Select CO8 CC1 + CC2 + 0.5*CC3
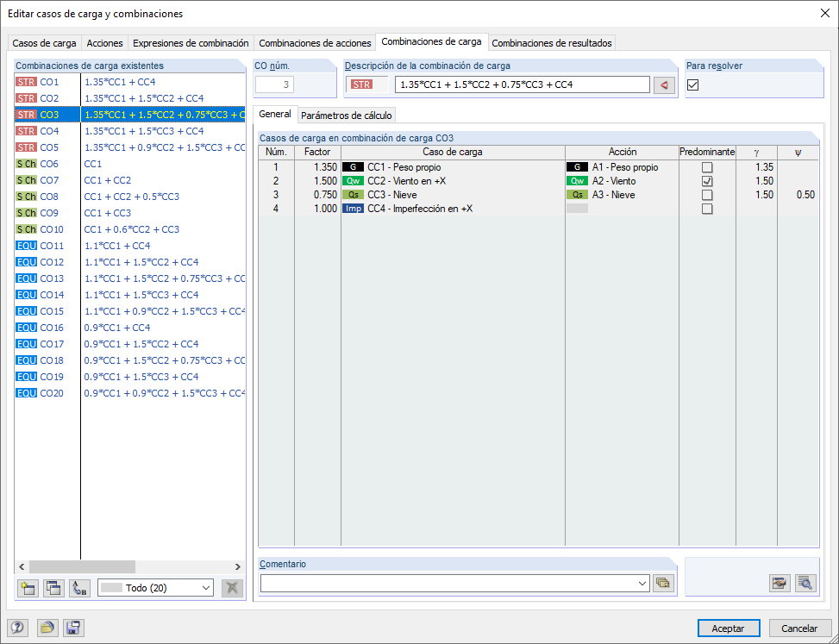This screenshot has width=839, height=644. (x=130, y=197)
